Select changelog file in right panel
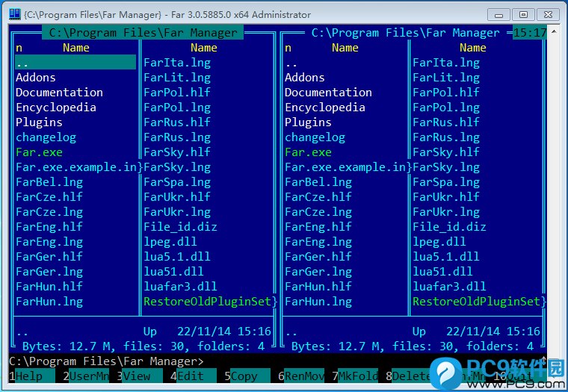This screenshot has width=568, height=392. (315, 137)
